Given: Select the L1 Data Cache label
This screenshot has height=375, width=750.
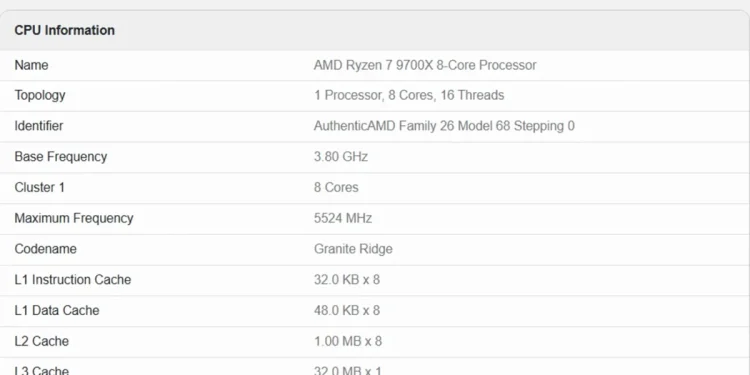Looking at the screenshot, I should point(57,310).
